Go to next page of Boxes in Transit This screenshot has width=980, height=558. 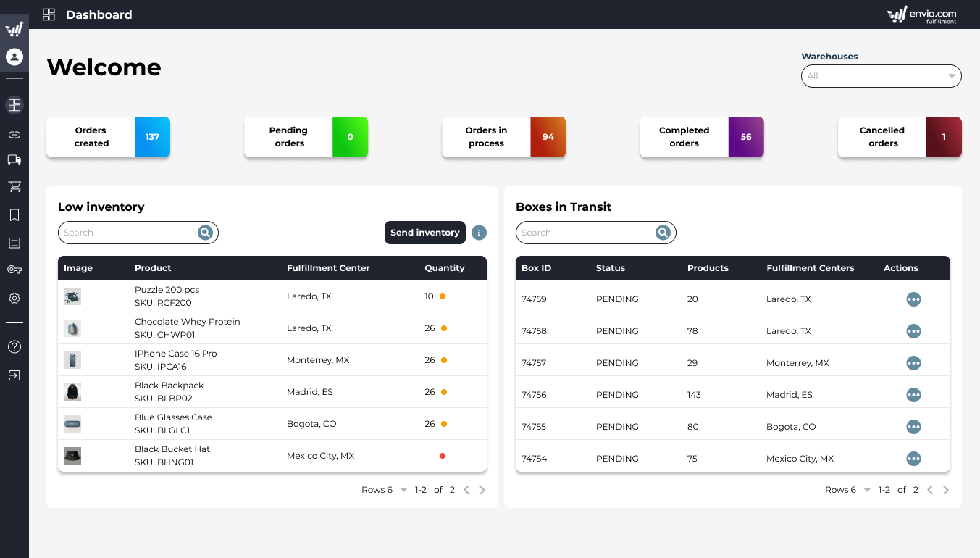[945, 489]
